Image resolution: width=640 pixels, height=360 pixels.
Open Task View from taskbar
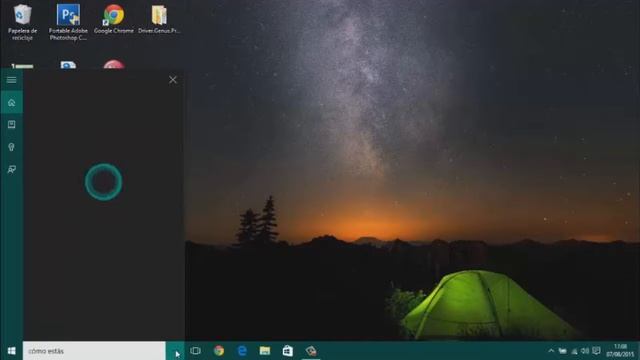click(196, 351)
